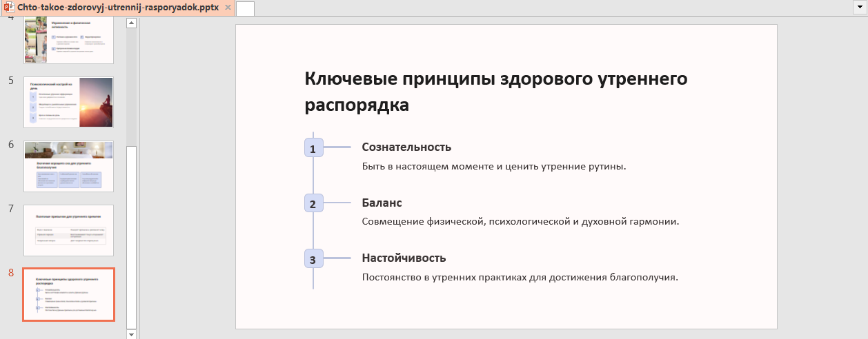The image size is (868, 339).
Task: Close the Chto-takoe-zdorovyj-utrennij-rasporyadok.pptx tab
Action: pos(228,7)
